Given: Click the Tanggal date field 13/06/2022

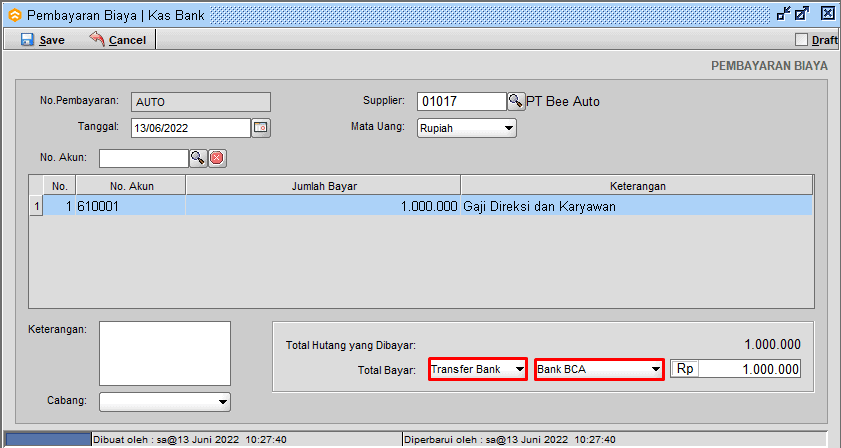Looking at the screenshot, I should coord(191,128).
